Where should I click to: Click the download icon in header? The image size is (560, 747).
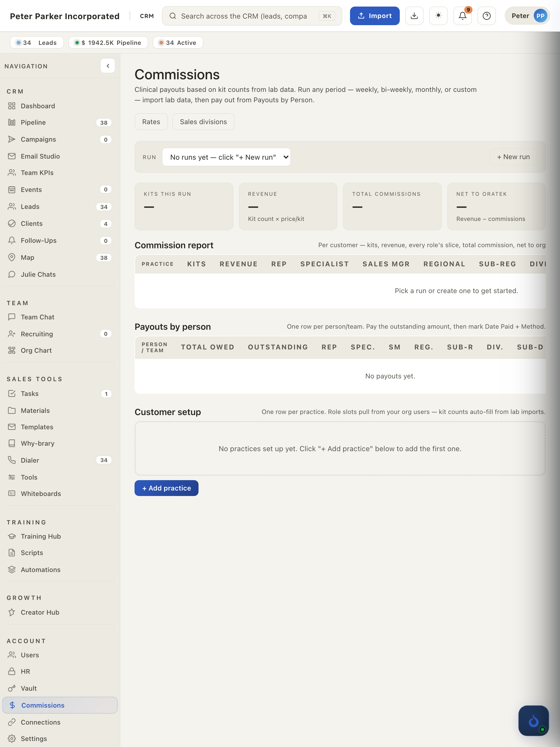coord(415,16)
